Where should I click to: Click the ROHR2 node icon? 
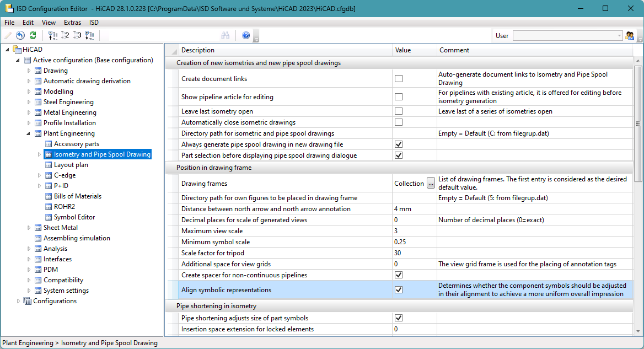pos(49,207)
